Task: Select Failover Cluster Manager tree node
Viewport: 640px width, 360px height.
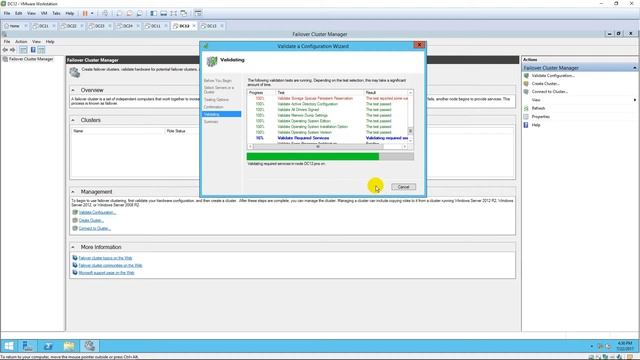Action: pos(31,59)
